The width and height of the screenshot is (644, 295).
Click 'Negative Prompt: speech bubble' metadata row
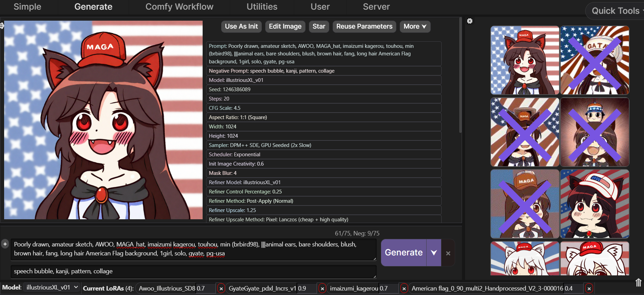(324, 71)
